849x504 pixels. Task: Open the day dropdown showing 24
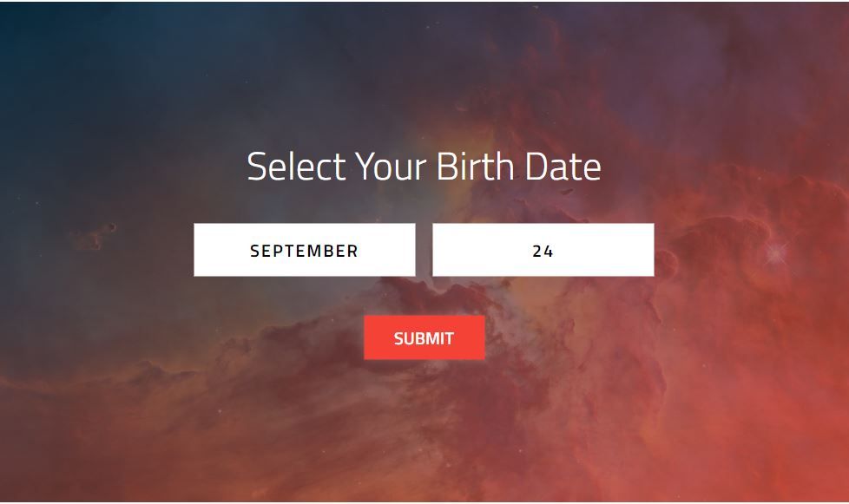coord(543,250)
